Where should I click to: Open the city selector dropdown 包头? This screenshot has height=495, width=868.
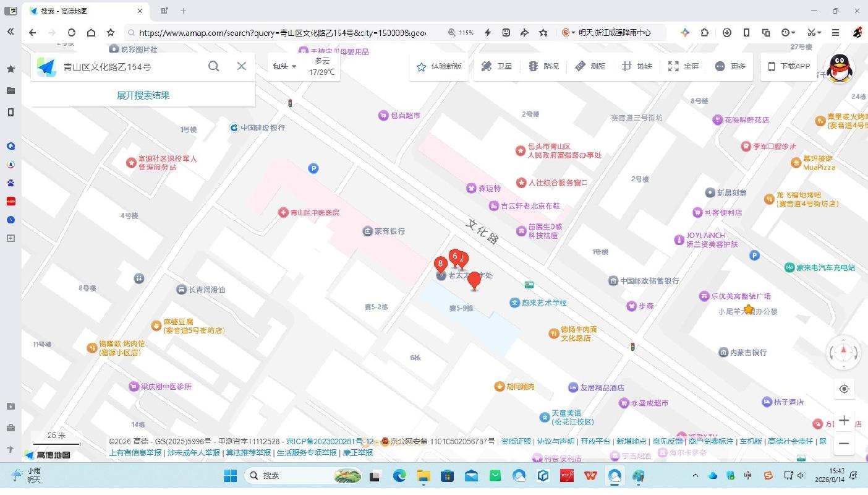click(285, 66)
